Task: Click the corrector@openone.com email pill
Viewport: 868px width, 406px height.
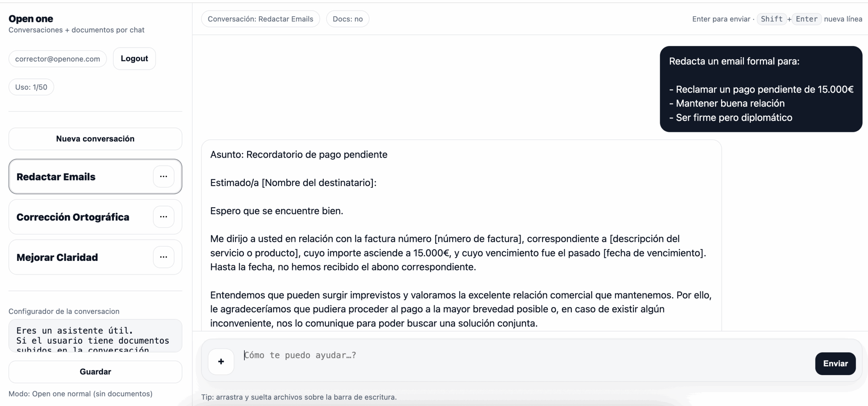Action: (57, 58)
